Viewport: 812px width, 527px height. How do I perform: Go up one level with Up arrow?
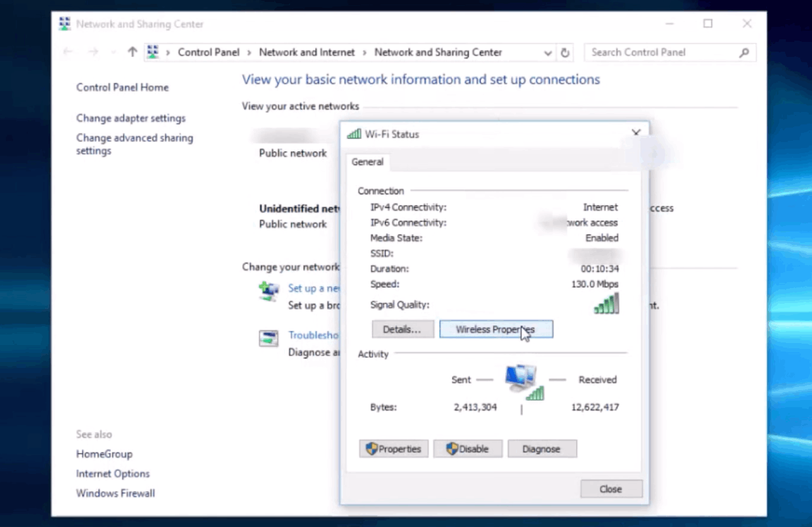pyautogui.click(x=132, y=52)
